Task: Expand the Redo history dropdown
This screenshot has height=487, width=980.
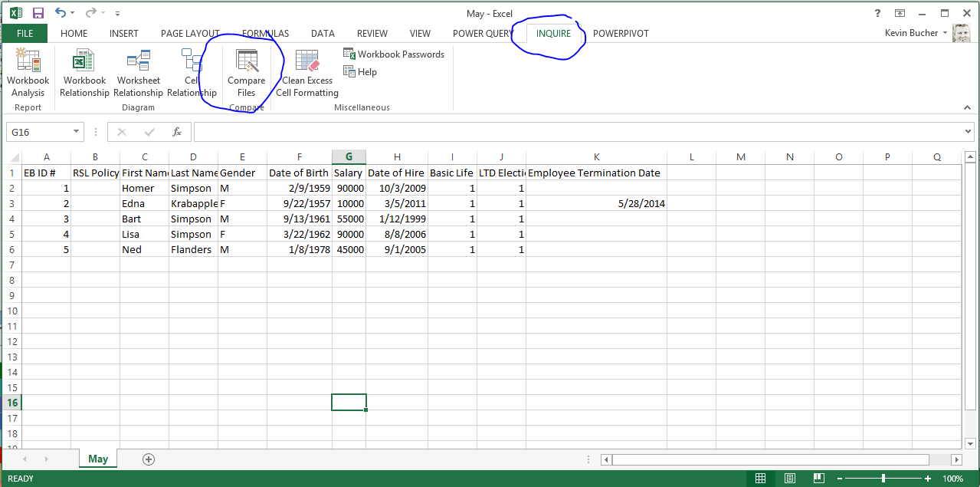Action: pos(103,13)
